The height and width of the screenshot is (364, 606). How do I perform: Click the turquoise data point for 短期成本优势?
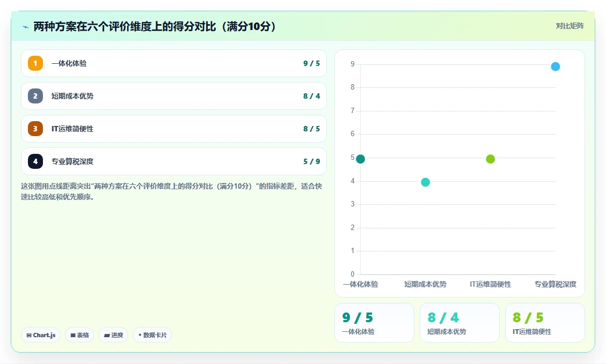(425, 182)
